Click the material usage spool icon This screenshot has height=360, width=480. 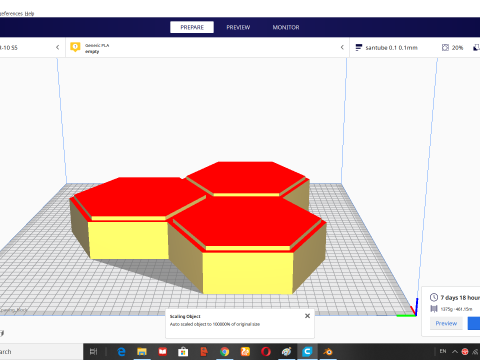pyautogui.click(x=434, y=309)
